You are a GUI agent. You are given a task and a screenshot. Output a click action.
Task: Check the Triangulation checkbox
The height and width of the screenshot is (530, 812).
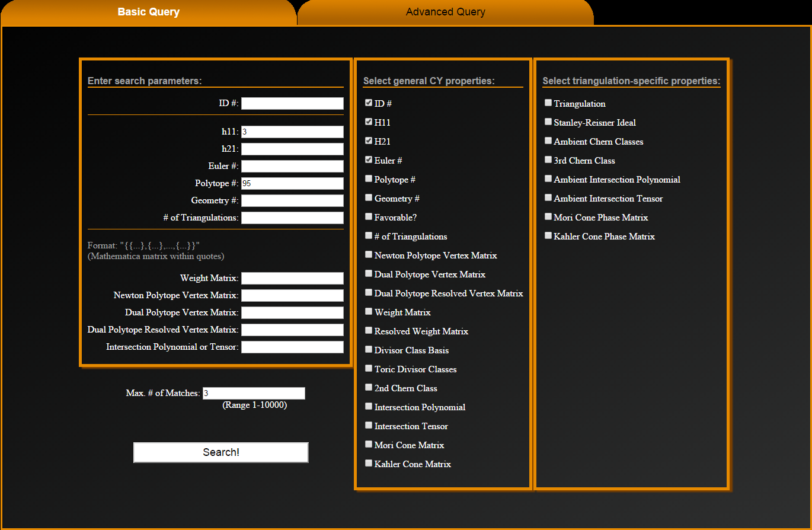point(548,103)
